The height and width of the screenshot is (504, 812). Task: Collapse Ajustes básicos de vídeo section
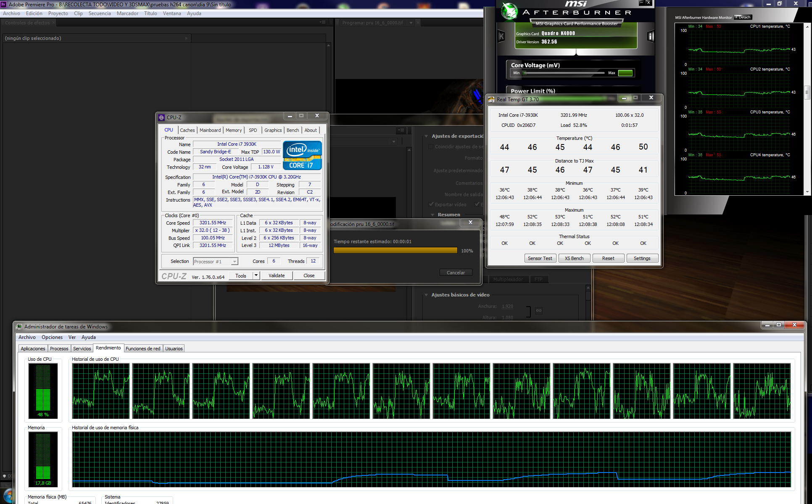click(426, 295)
